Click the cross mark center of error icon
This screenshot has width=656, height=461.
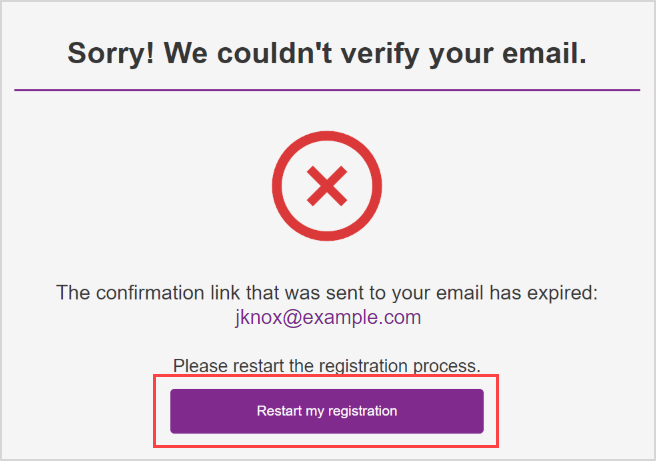[327, 185]
